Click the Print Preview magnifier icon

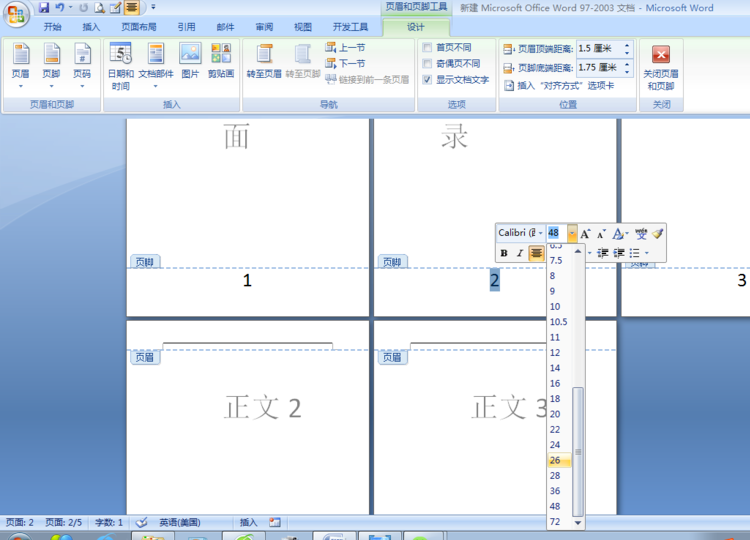point(99,8)
